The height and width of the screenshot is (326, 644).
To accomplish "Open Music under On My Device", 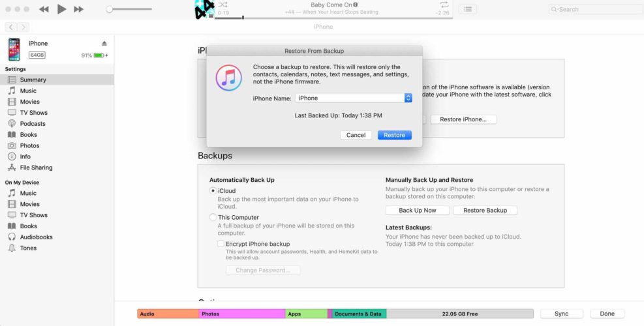I will pyautogui.click(x=57, y=193).
